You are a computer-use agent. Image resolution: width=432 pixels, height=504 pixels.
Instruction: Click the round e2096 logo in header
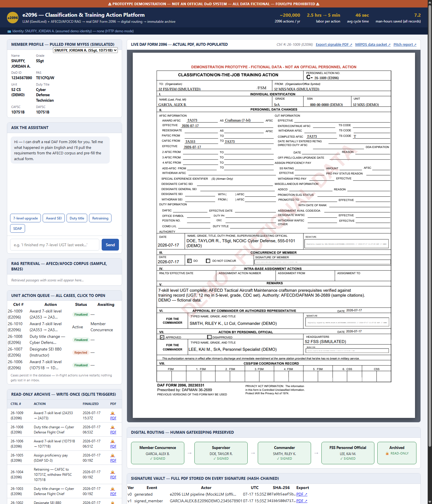click(13, 18)
